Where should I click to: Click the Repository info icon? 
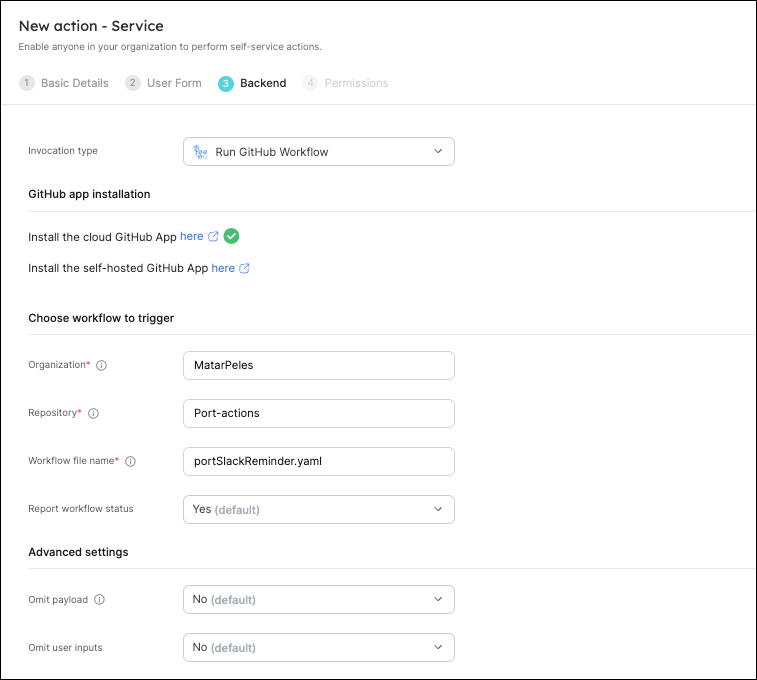coord(93,413)
